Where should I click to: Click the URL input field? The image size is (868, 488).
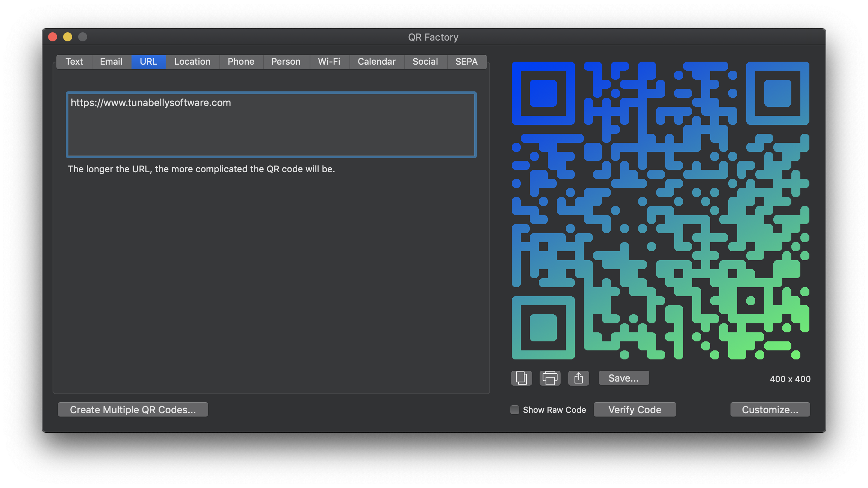point(271,123)
